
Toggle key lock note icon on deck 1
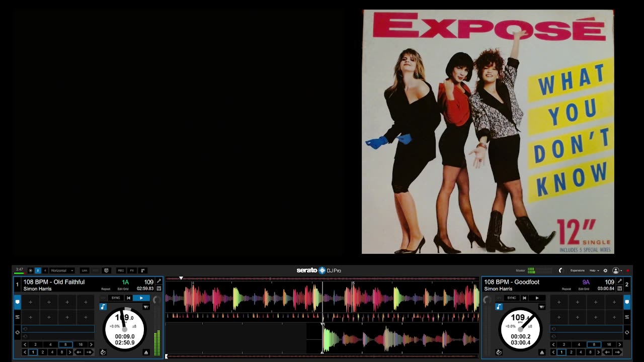click(103, 307)
